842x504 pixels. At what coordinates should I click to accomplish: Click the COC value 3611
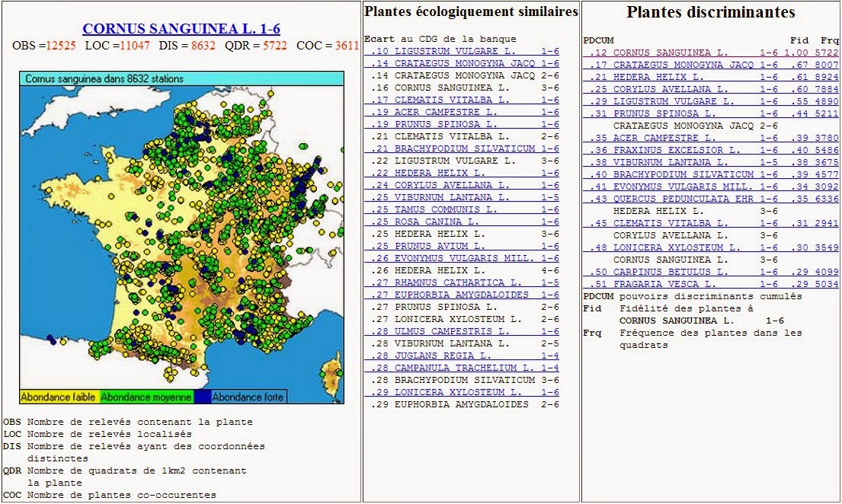tap(347, 46)
